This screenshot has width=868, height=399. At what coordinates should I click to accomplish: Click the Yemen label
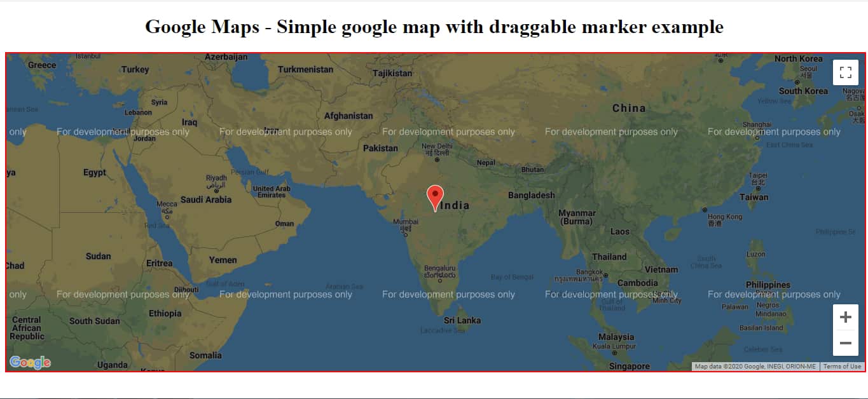pyautogui.click(x=223, y=260)
